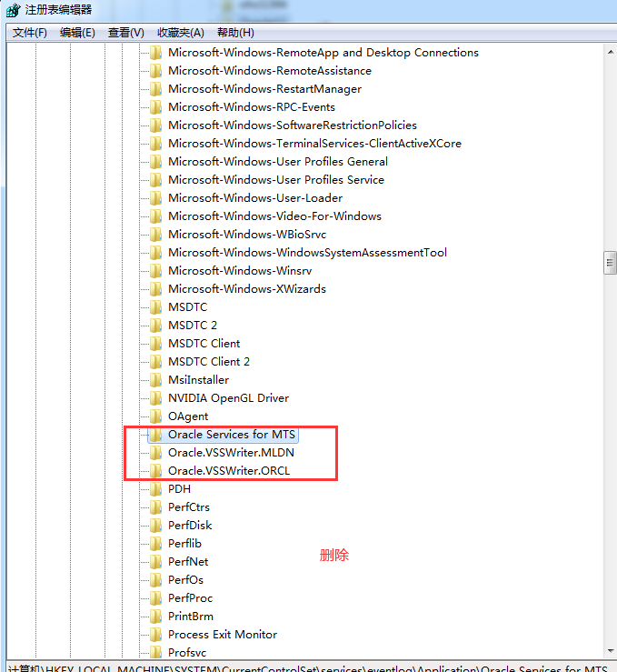Click the registry path in status bar
This screenshot has width=617, height=672.
(x=308, y=668)
